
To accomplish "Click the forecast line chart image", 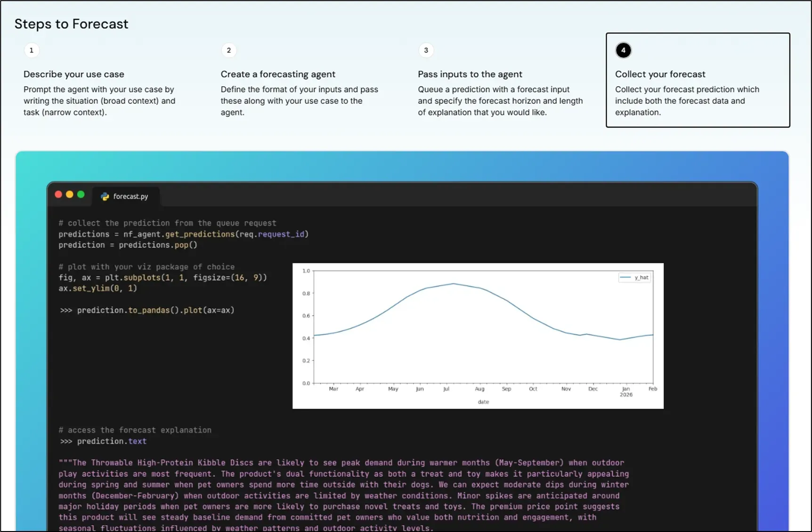I will coord(478,336).
